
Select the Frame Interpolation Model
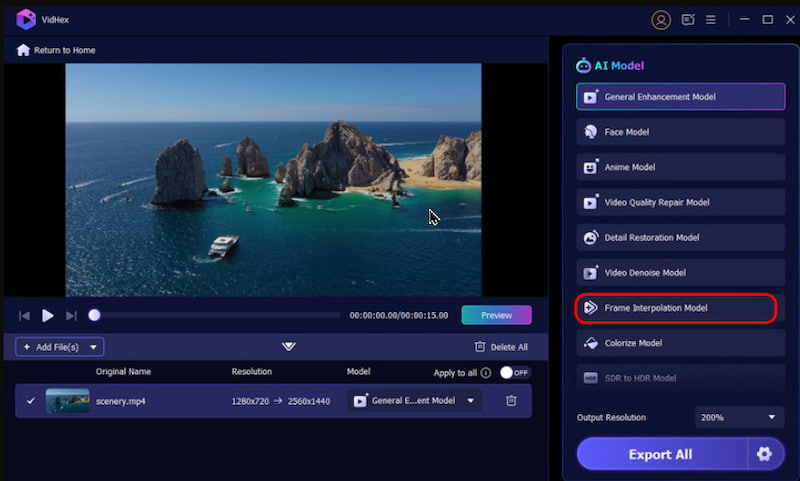pos(676,308)
